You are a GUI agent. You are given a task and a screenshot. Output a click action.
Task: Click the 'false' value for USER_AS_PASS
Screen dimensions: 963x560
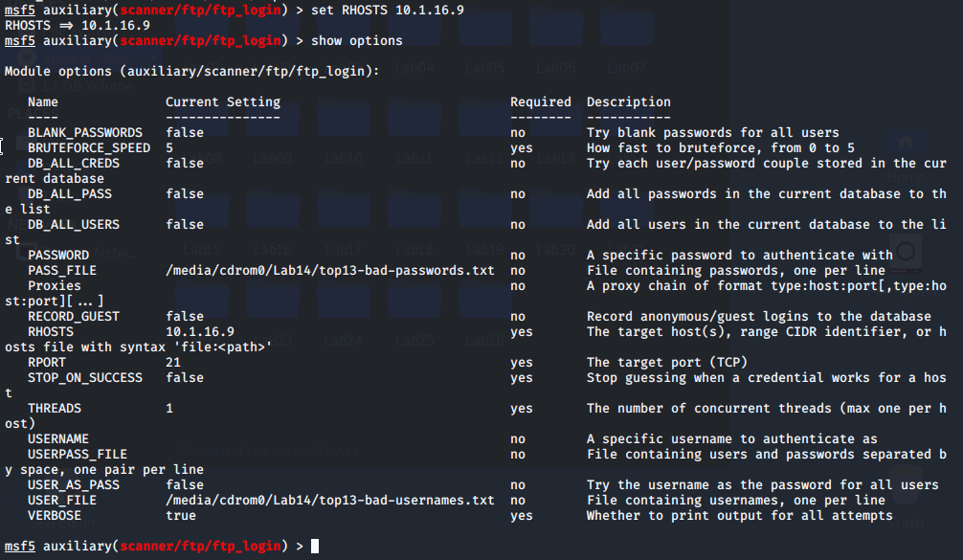point(185,485)
